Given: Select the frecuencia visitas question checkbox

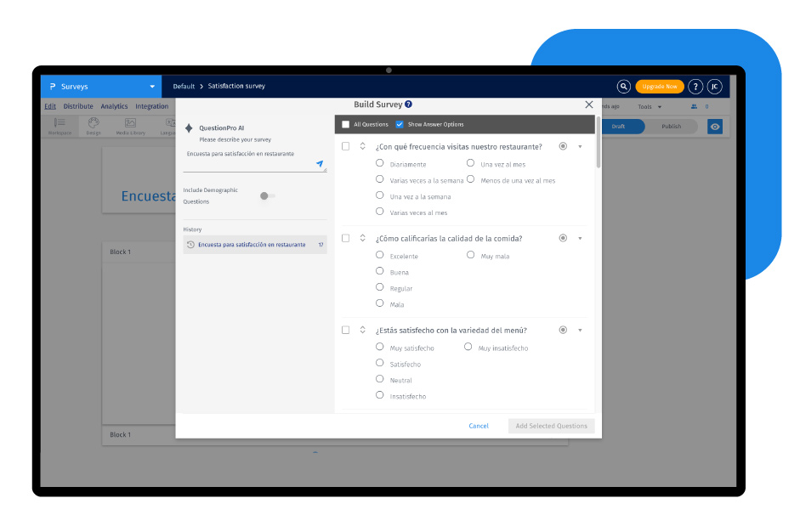Looking at the screenshot, I should coord(345,146).
